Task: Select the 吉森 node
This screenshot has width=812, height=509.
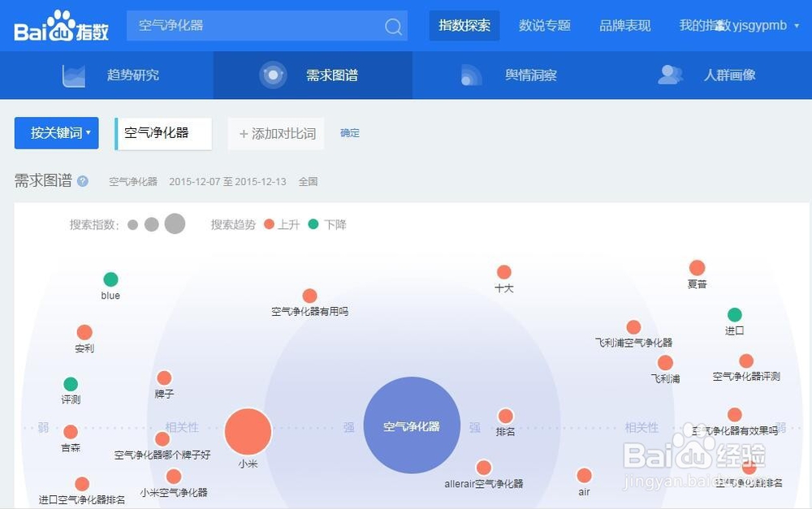Action: coord(71,432)
